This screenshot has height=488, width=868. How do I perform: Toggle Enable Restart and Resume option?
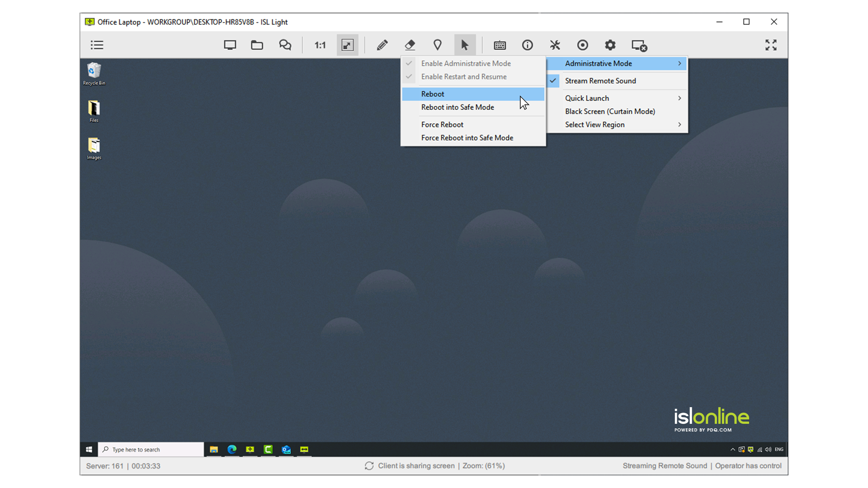point(463,77)
